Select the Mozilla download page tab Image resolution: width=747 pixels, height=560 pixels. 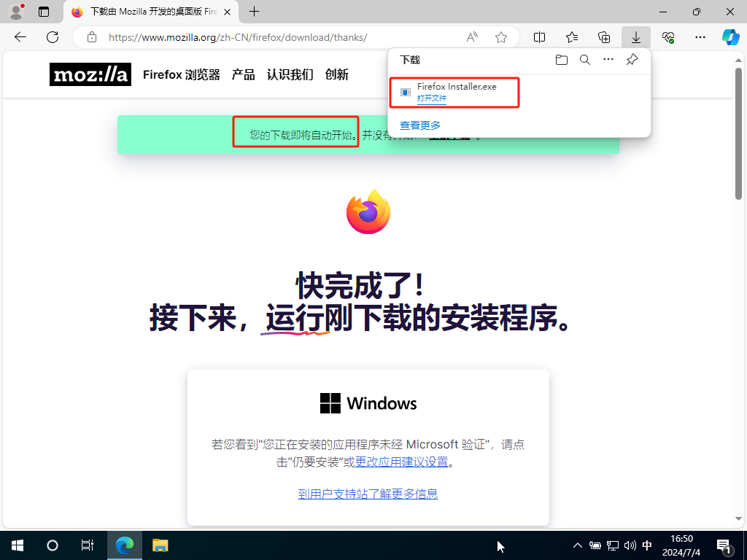(x=151, y=12)
